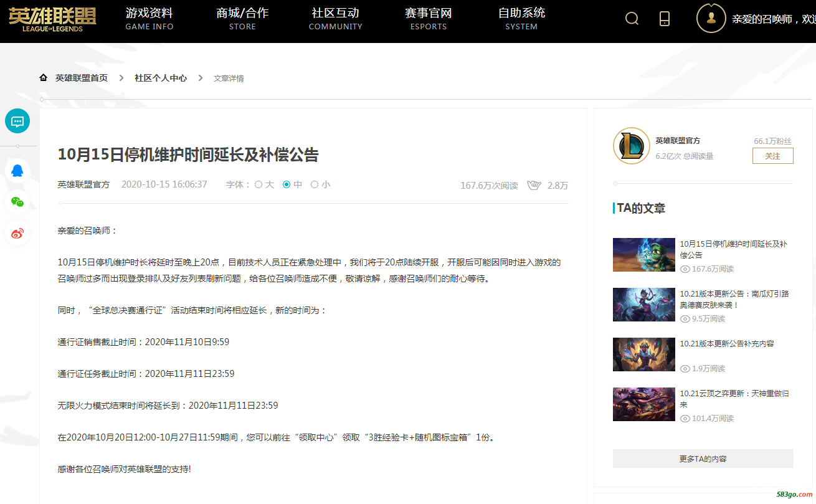The width and height of the screenshot is (816, 504).
Task: Open the 赛事官网 ESPORTS menu
Action: 429,19
